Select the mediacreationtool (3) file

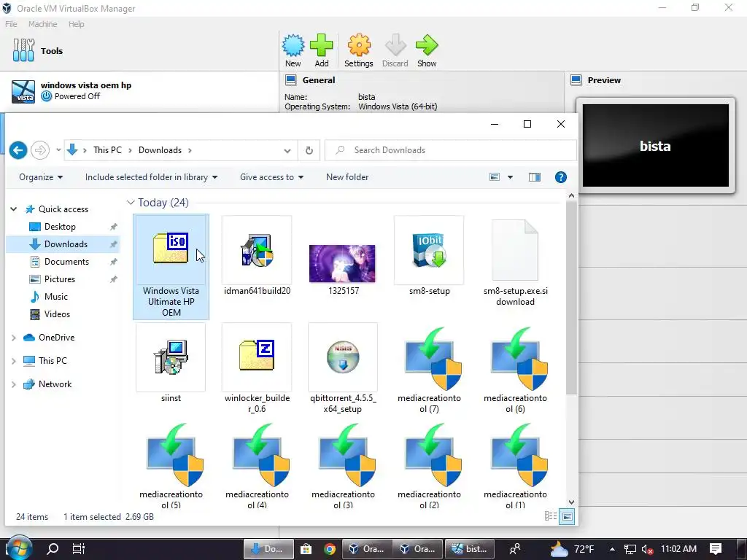pyautogui.click(x=343, y=465)
